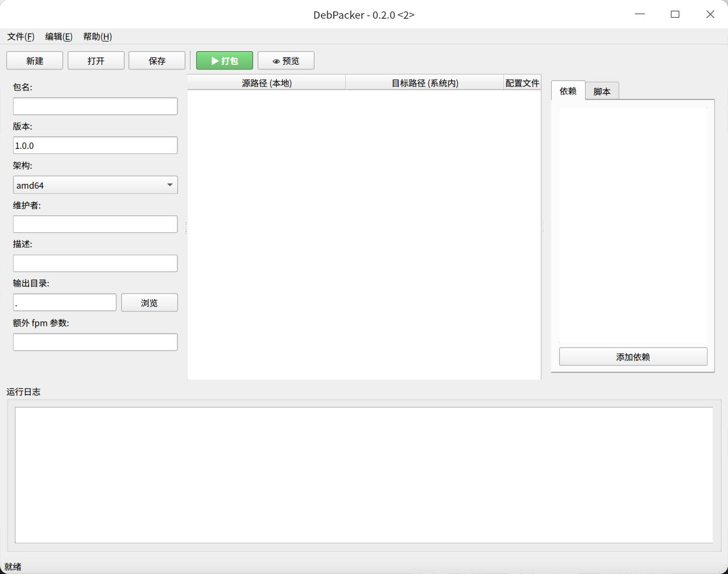Click the 添加依赖 button
Screen dimensions: 728x574
pyautogui.click(x=633, y=357)
